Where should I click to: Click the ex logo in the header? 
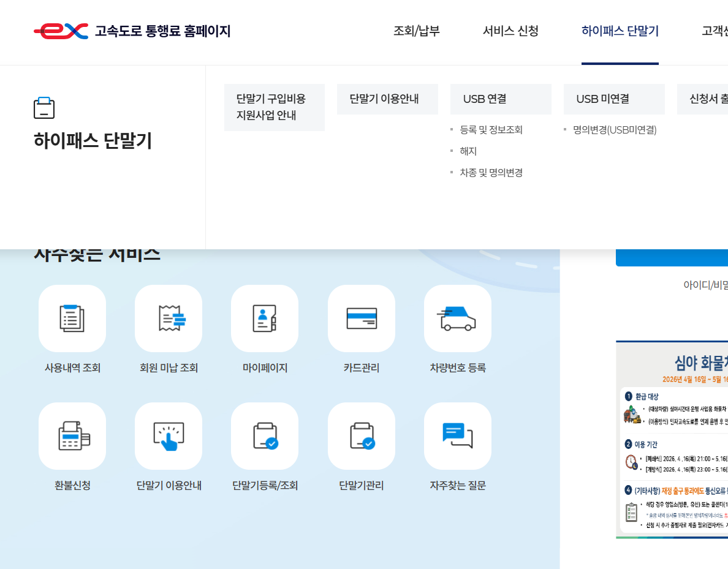tap(61, 31)
